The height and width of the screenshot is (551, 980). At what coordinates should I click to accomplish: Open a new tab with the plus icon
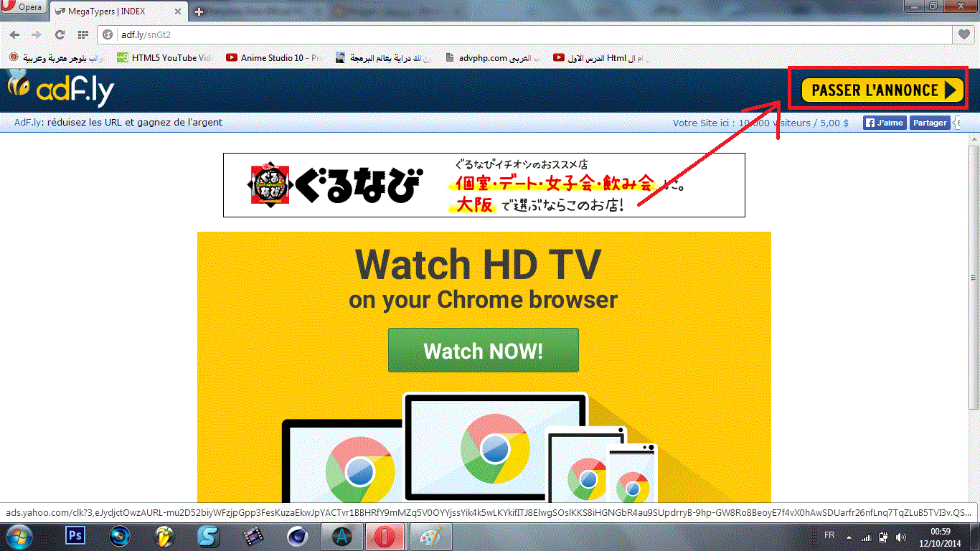pyautogui.click(x=199, y=11)
